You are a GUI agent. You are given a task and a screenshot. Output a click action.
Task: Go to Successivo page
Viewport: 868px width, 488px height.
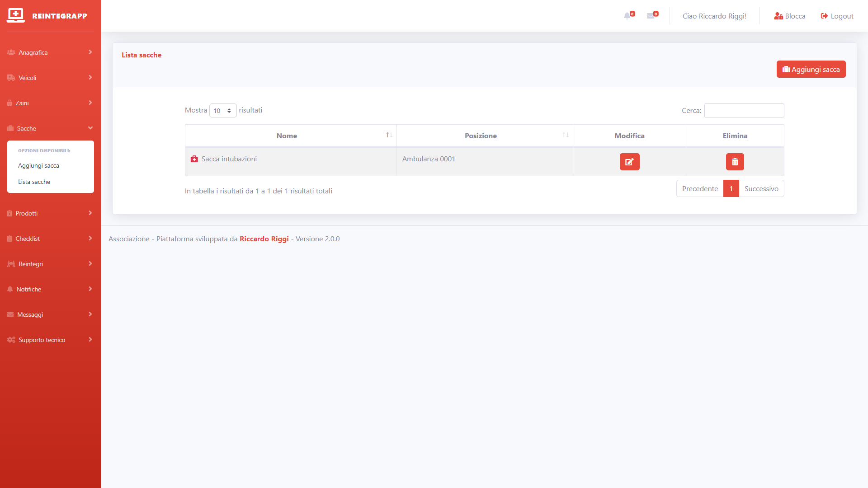(x=761, y=189)
